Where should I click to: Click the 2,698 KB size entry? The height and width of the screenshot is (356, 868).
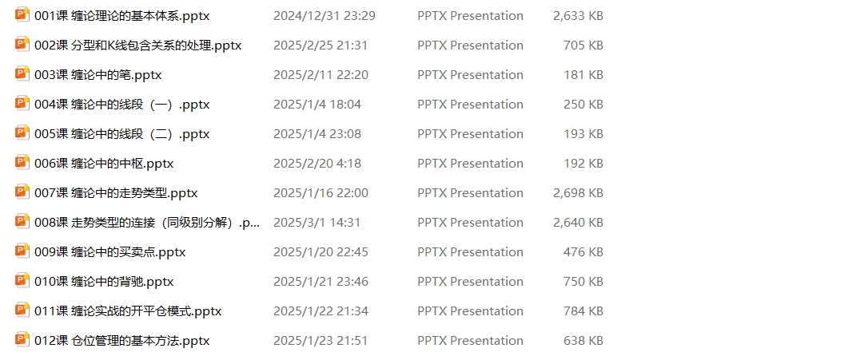(x=578, y=193)
